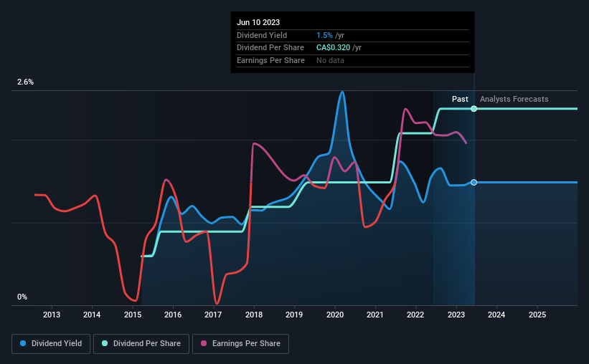Click the blue Dividend Yield legend dot
589x364 pixels.
click(23, 343)
